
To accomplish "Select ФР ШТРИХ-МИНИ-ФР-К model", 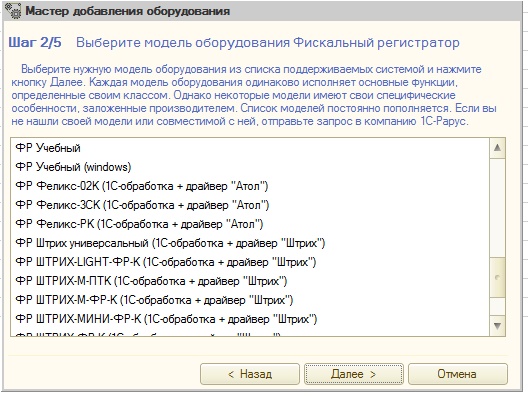I will click(250, 319).
